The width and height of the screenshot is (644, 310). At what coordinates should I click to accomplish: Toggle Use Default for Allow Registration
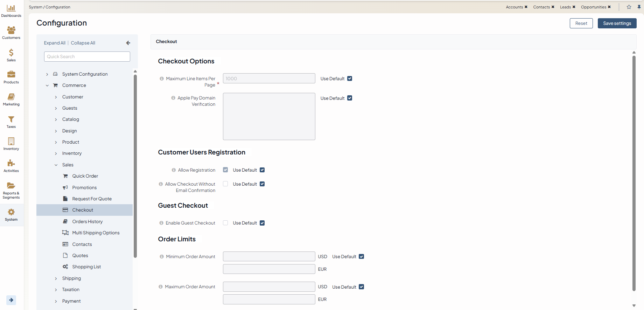262,170
